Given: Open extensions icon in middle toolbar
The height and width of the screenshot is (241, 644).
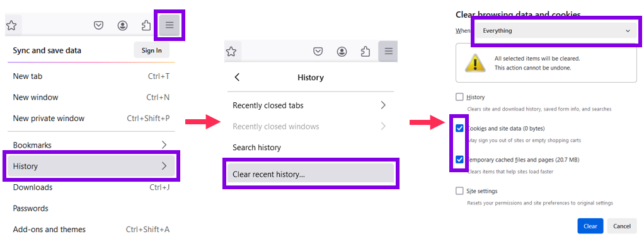Looking at the screenshot, I should coord(365,51).
